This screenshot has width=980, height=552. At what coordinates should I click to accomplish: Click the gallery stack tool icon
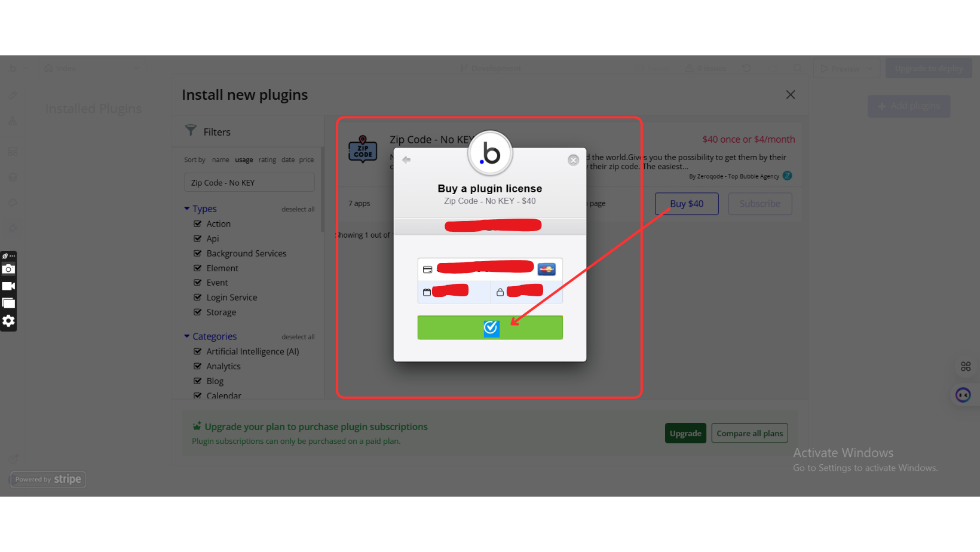(x=8, y=303)
